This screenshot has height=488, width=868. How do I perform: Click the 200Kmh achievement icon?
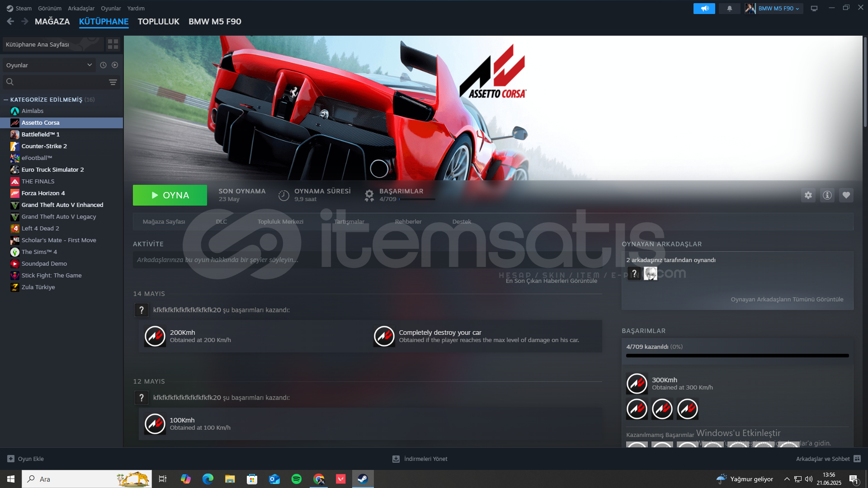155,336
